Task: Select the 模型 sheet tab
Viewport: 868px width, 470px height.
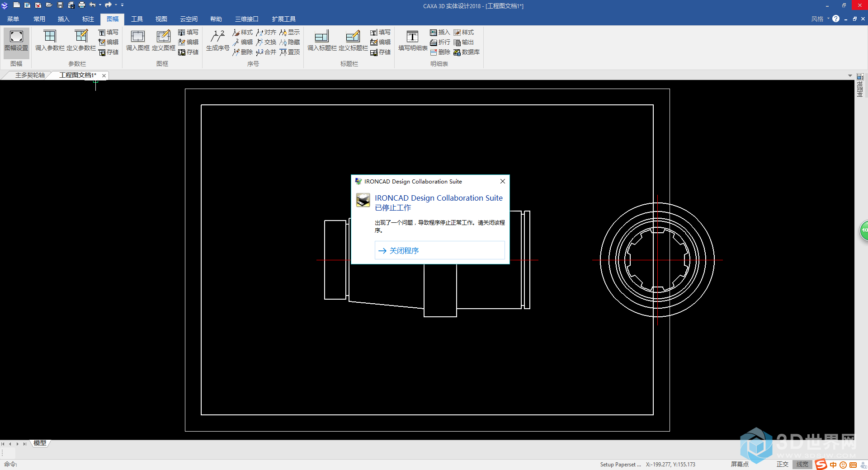Action: click(40, 443)
